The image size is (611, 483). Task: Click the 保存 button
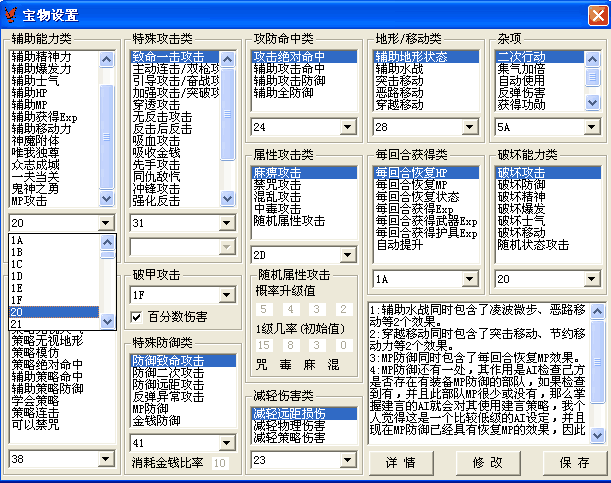pos(574,462)
